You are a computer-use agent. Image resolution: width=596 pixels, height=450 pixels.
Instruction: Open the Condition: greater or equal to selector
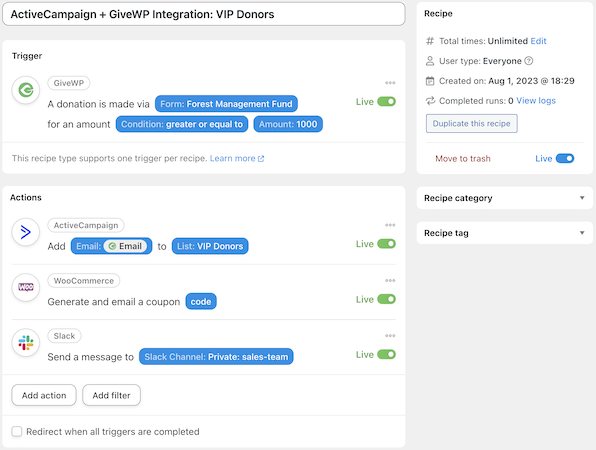182,124
